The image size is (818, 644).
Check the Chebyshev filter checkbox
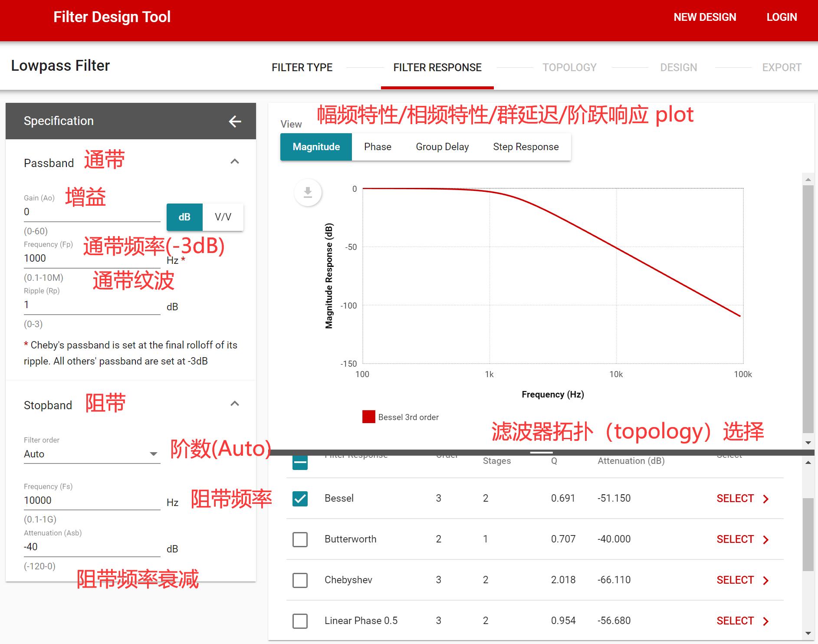[300, 580]
